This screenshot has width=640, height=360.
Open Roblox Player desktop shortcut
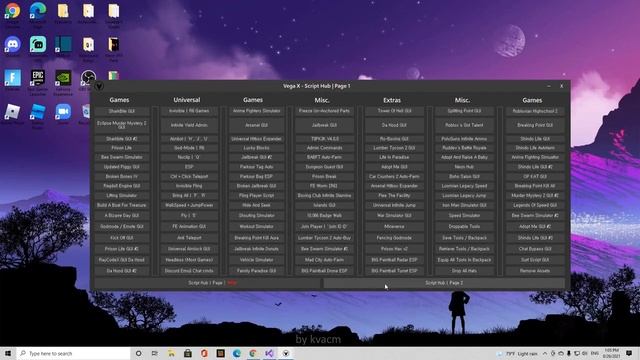tap(13, 111)
